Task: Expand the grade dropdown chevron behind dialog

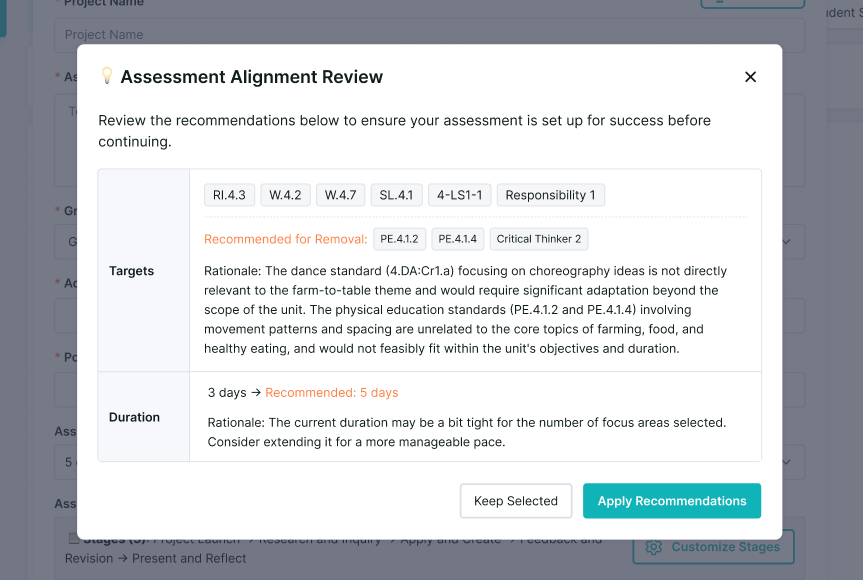Action: coord(786,242)
